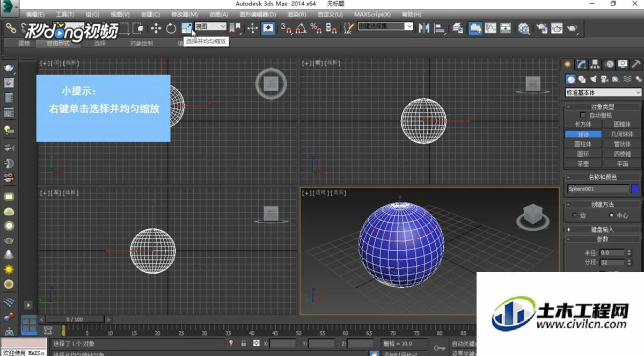This screenshot has width=644, height=356.
Task: Select the Space Warps category icon
Action: point(627,79)
